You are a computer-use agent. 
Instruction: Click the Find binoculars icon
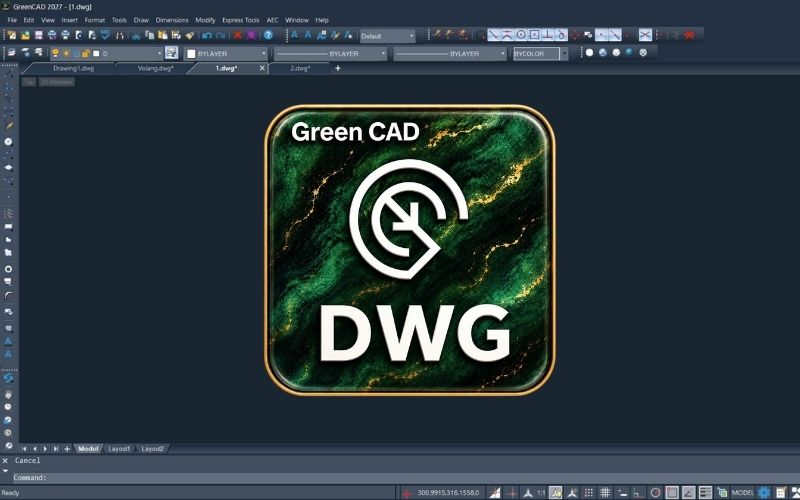click(x=120, y=35)
